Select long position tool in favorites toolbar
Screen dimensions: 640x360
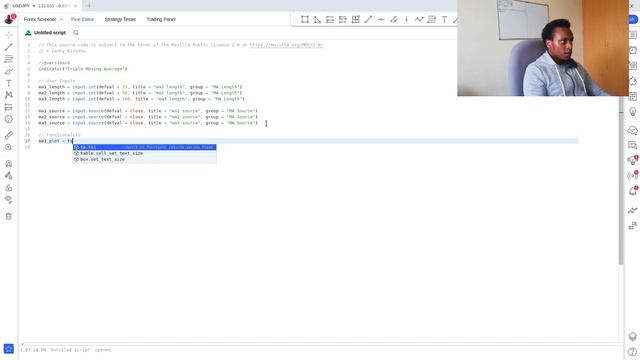coord(330,19)
